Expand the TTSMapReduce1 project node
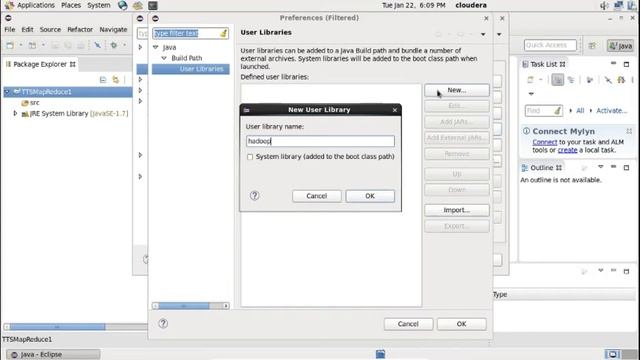Screen dimensions: 640x360 click(x=7, y=92)
